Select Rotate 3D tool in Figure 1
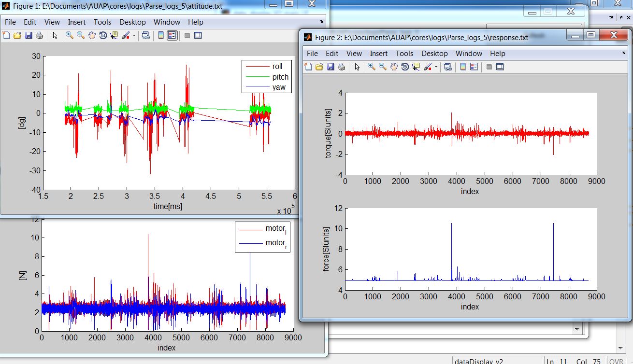 click(x=102, y=35)
